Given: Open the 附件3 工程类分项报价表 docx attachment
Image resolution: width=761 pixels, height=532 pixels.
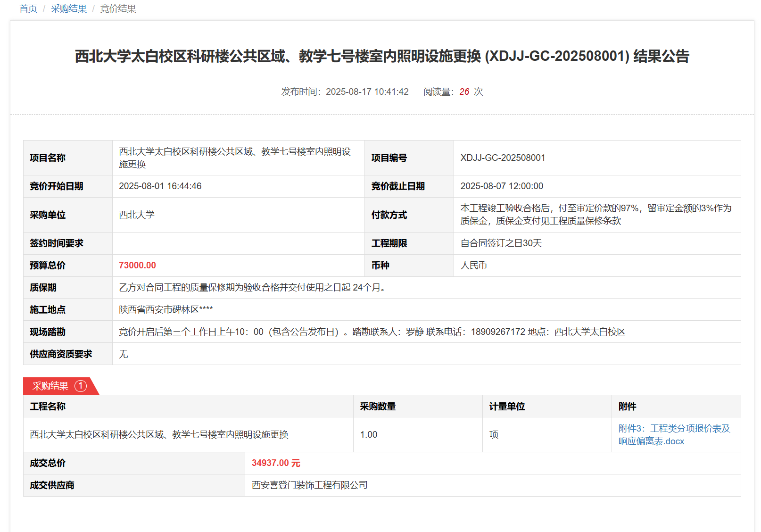Looking at the screenshot, I should click(x=674, y=434).
